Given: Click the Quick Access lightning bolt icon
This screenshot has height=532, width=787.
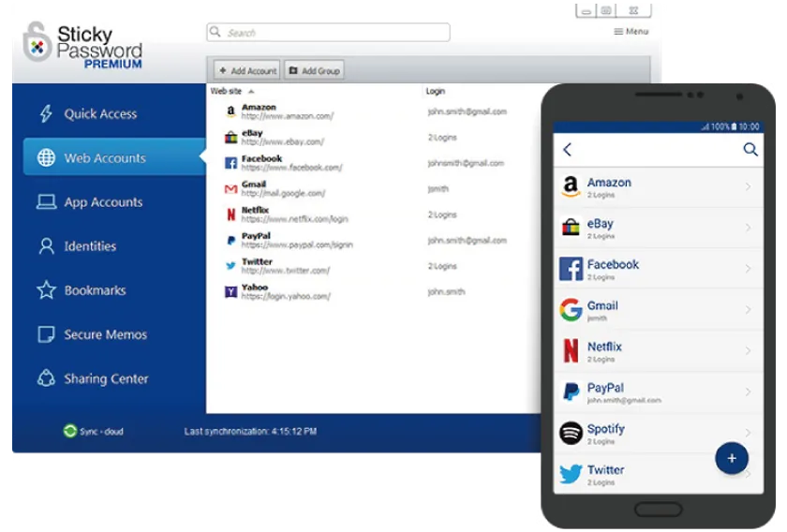Looking at the screenshot, I should 46,114.
